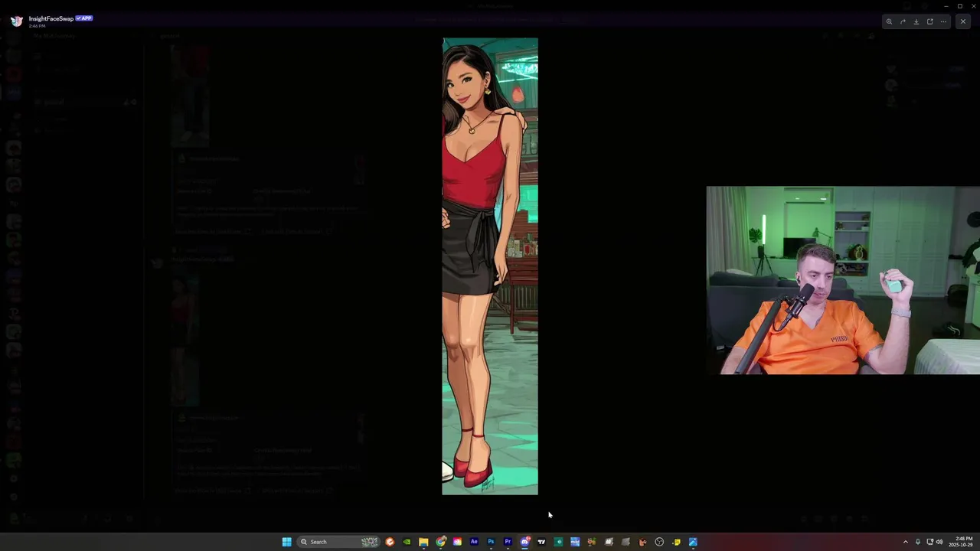980x551 pixels.
Task: Switch to Discord in the taskbar
Action: coord(524,542)
